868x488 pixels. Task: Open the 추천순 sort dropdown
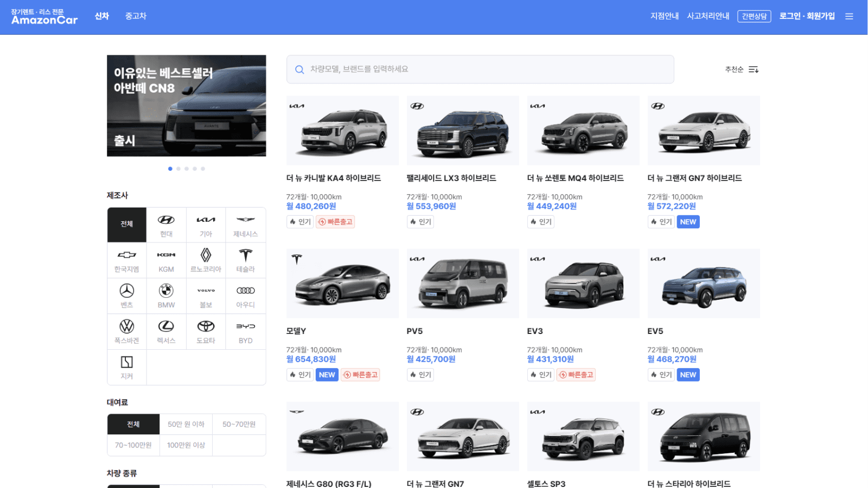742,69
